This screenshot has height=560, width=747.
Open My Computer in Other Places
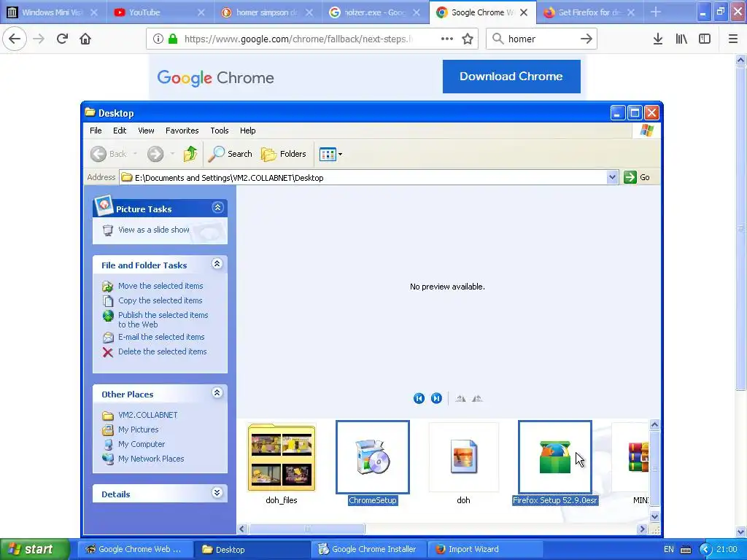tap(142, 444)
